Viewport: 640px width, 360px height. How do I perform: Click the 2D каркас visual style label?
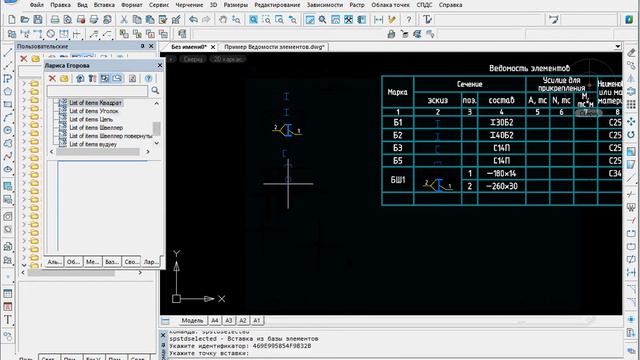(x=228, y=59)
